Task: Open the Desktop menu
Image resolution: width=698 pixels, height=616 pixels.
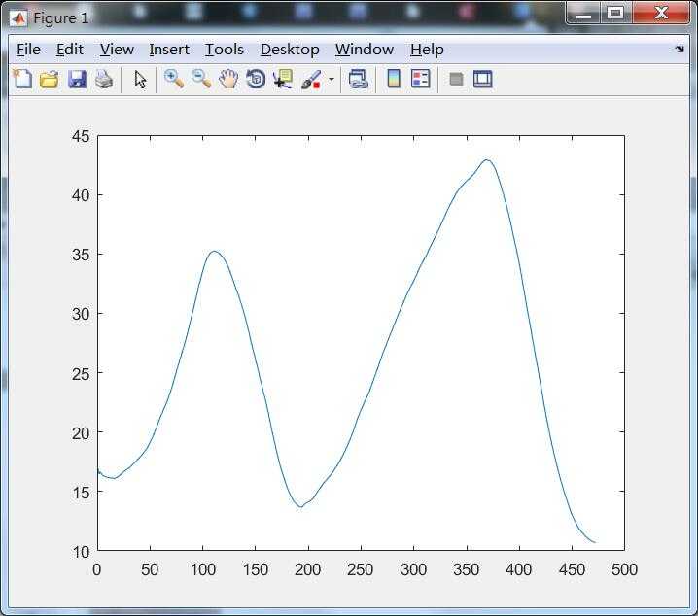Action: pos(290,50)
